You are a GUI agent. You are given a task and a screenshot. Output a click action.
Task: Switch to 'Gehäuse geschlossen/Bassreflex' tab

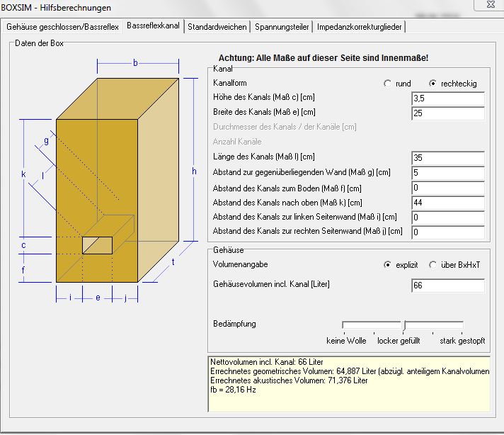tap(62, 27)
